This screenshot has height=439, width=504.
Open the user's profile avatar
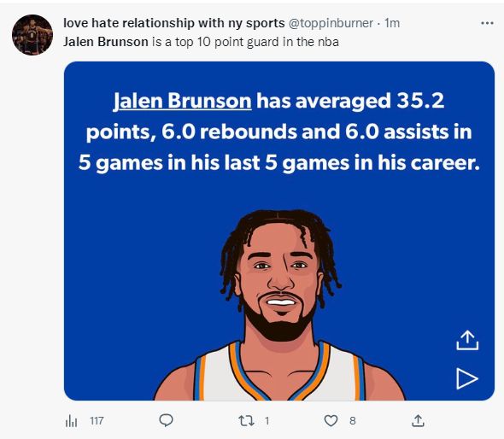[32, 35]
